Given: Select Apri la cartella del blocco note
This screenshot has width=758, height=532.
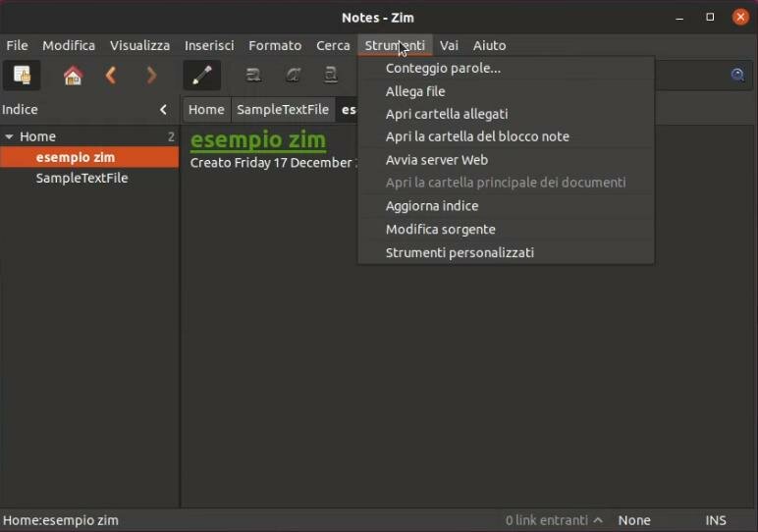Looking at the screenshot, I should [x=506, y=136].
